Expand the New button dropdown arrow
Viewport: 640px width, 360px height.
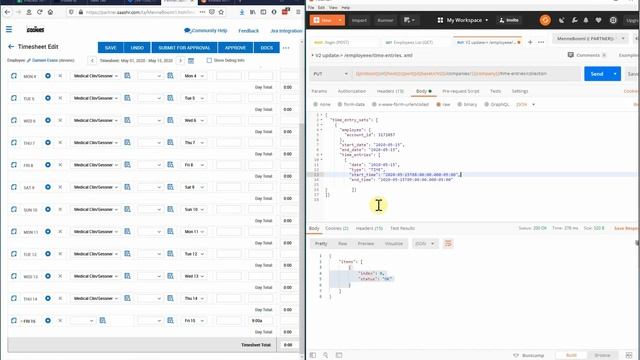coord(340,20)
